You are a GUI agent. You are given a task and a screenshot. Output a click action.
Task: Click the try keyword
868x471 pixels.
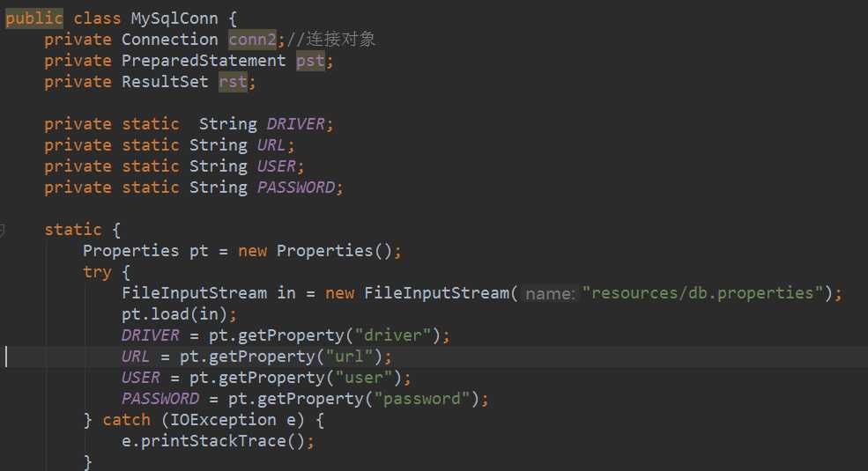97,272
